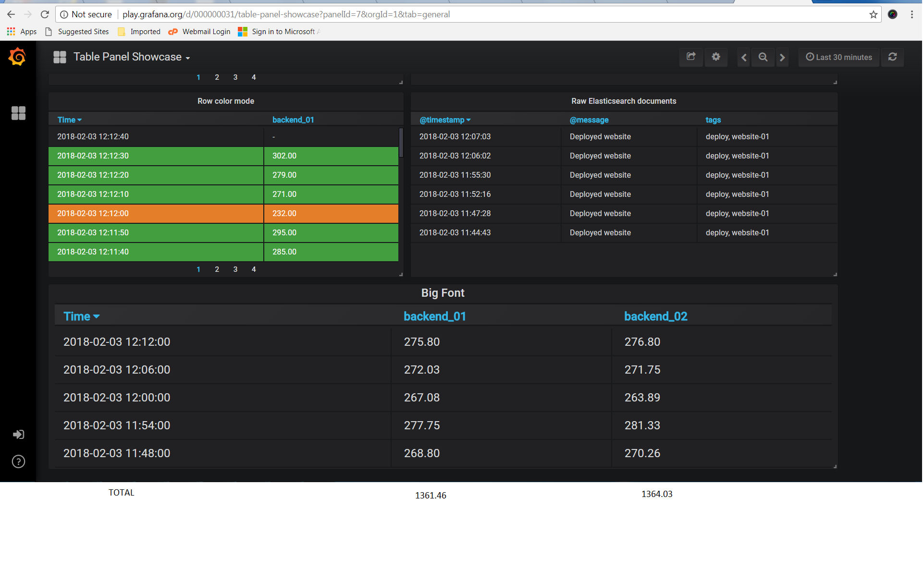
Task: Click the Grafana logo icon
Action: coord(17,57)
